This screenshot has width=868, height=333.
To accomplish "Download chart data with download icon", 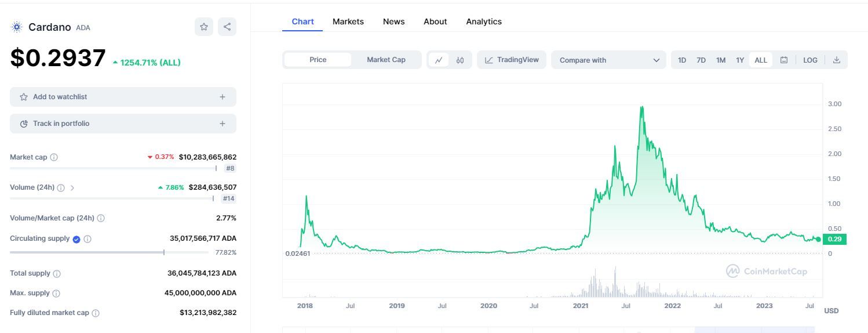I will pos(836,60).
